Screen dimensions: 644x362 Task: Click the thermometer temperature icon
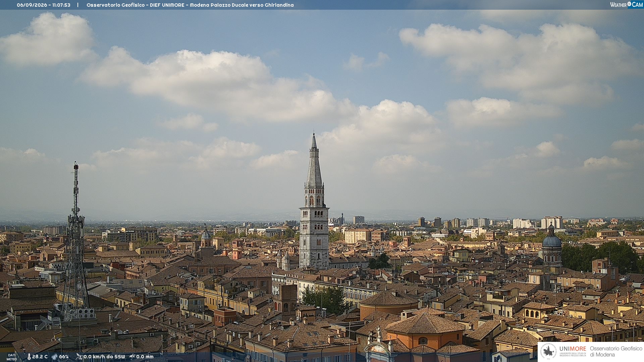[29, 357]
